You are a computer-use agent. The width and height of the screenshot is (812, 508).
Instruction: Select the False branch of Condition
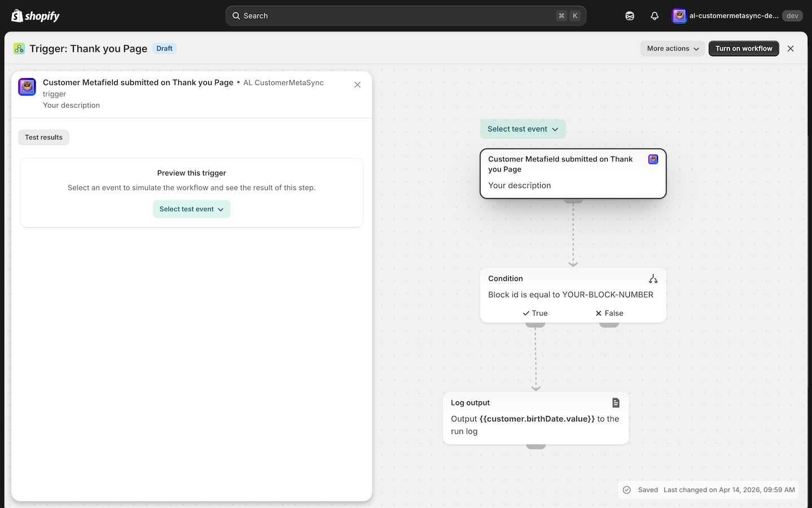[609, 313]
